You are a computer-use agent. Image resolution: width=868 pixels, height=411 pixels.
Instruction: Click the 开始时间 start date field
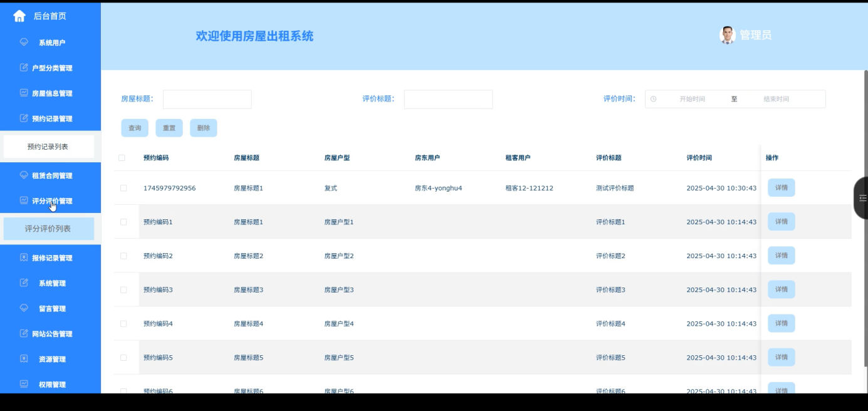[693, 99]
